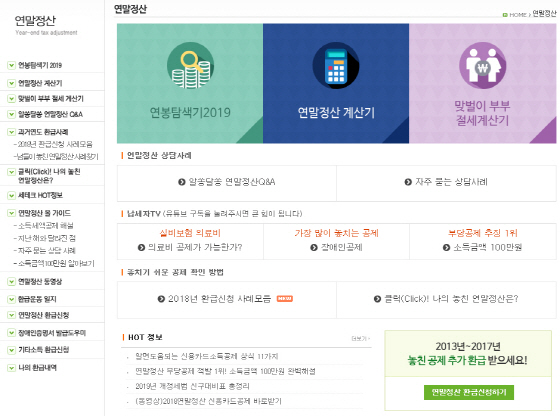The height and width of the screenshot is (416, 560).
Task: Open 소득세액공제 해설 sub-item in sidebar
Action: click(45, 226)
